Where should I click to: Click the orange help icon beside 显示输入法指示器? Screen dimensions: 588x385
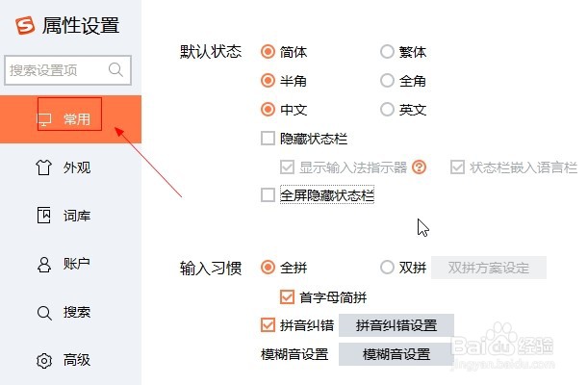(419, 167)
